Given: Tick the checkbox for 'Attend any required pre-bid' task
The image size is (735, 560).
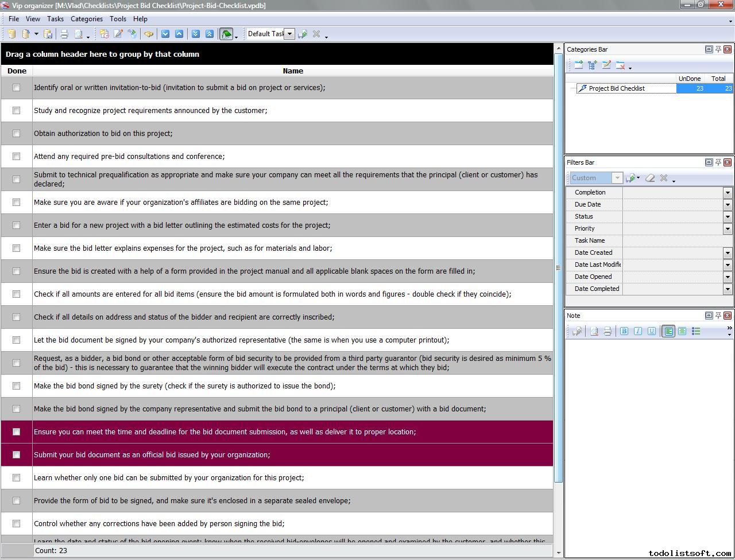Looking at the screenshot, I should [16, 157].
